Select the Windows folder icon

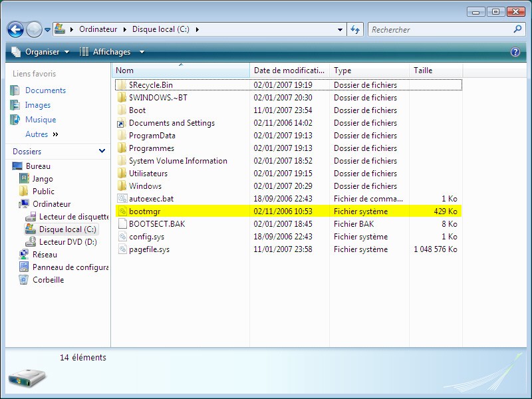point(122,186)
